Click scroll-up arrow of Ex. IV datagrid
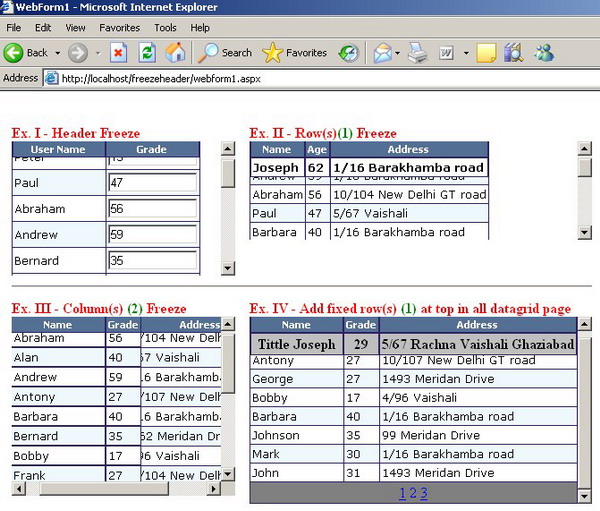The height and width of the screenshot is (511, 600). coord(584,325)
